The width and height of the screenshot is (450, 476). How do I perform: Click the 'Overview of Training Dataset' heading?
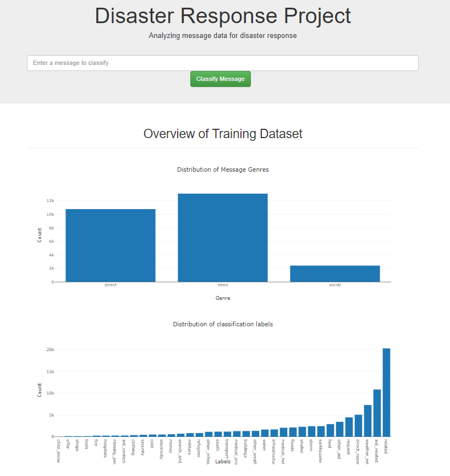(223, 134)
